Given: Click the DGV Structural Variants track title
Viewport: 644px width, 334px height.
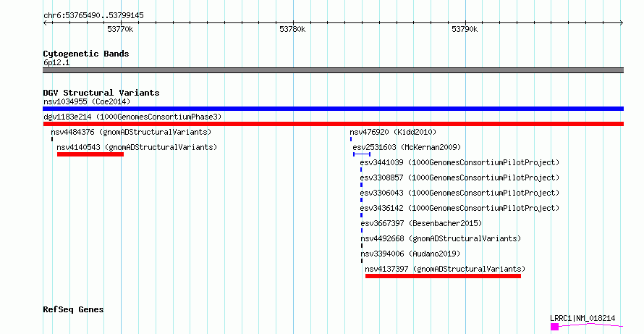Looking at the screenshot, I should coord(101,93).
